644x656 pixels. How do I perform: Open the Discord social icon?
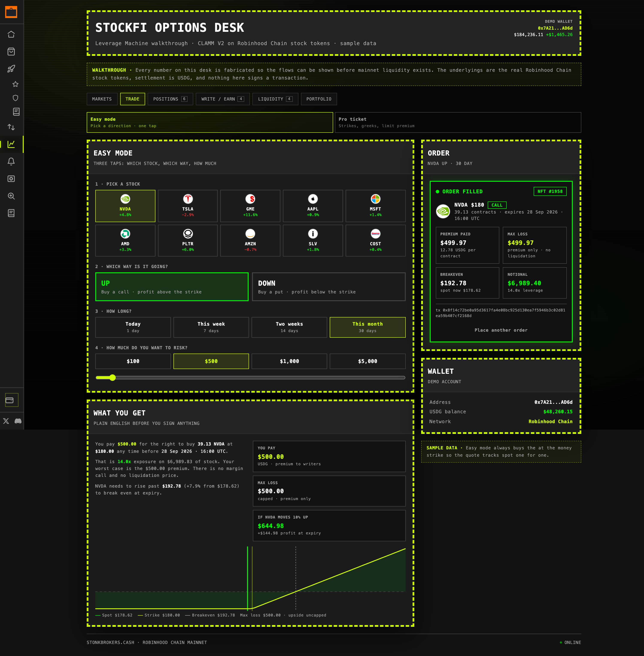(18, 421)
